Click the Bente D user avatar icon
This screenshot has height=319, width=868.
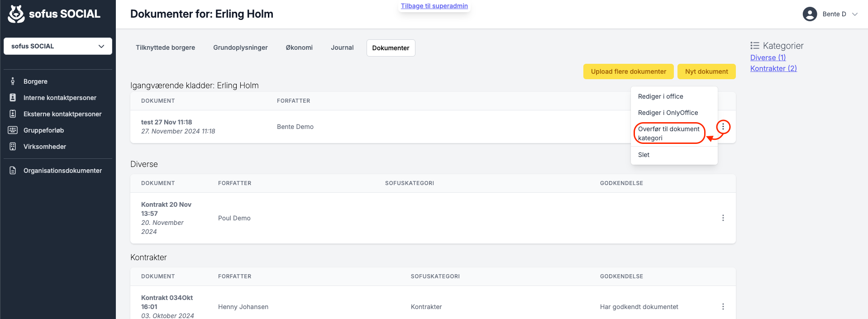coord(810,14)
